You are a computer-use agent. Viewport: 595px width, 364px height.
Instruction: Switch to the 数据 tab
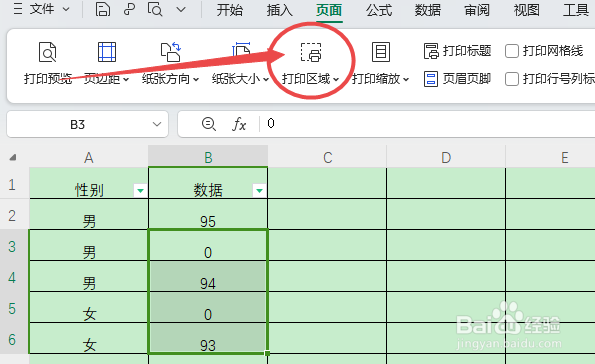click(428, 10)
